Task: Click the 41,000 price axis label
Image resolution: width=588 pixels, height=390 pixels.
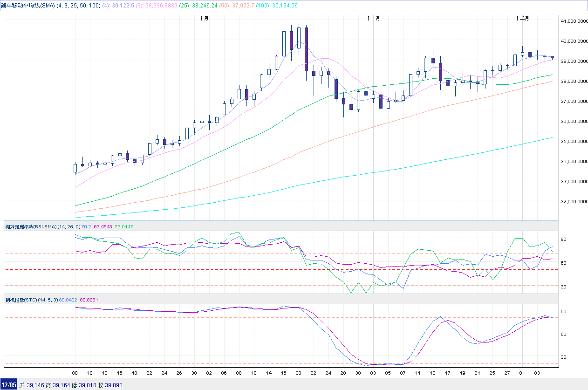Action: 573,21
